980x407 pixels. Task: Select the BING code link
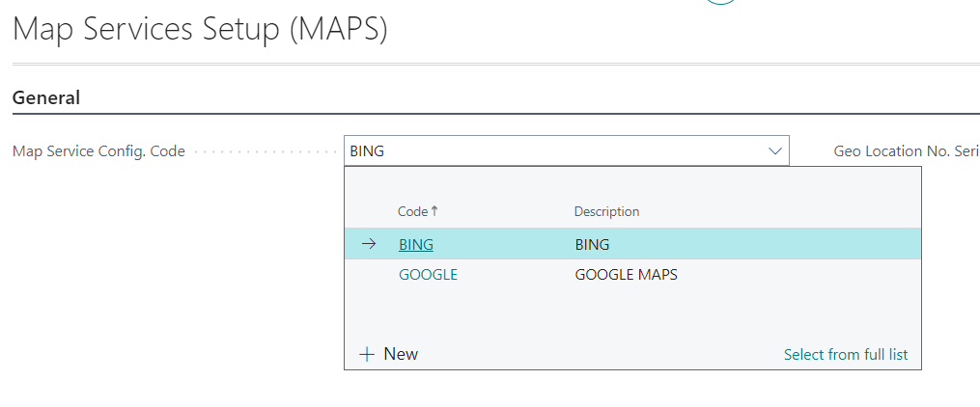click(415, 245)
